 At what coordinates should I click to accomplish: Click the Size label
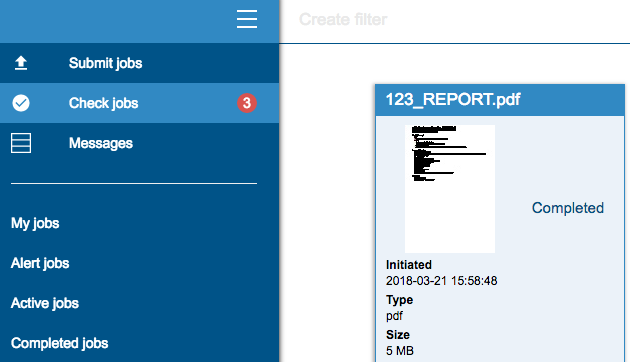click(398, 335)
